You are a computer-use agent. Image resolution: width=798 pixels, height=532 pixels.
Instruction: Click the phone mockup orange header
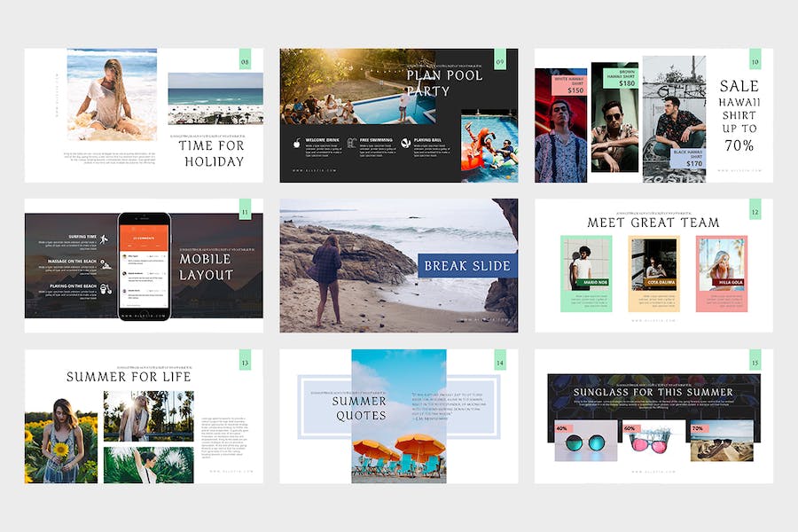tap(144, 239)
